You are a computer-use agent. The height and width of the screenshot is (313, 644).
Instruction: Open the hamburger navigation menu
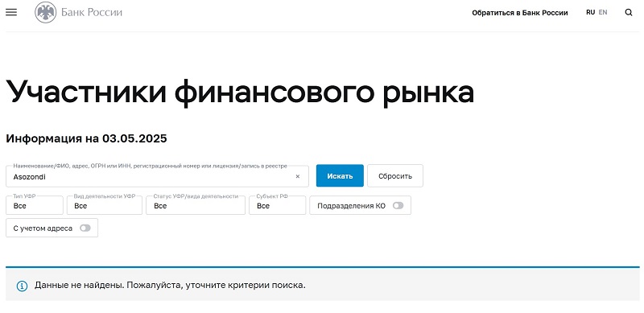(x=11, y=12)
